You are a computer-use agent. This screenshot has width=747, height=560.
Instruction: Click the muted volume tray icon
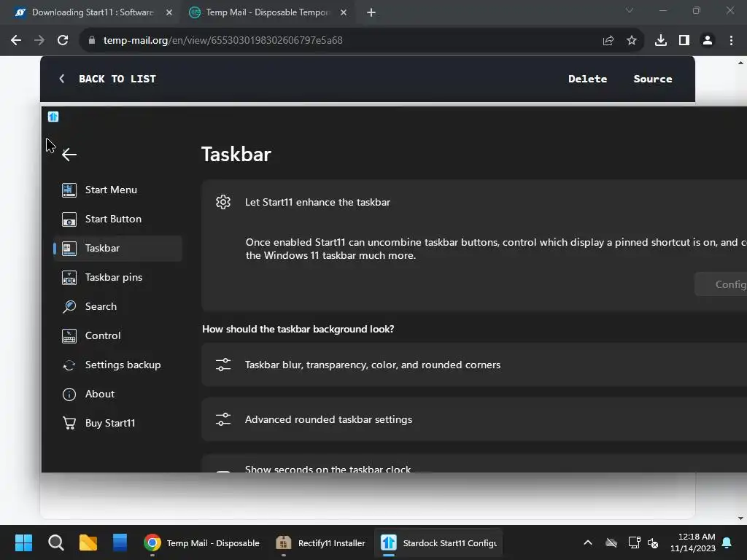tap(653, 542)
